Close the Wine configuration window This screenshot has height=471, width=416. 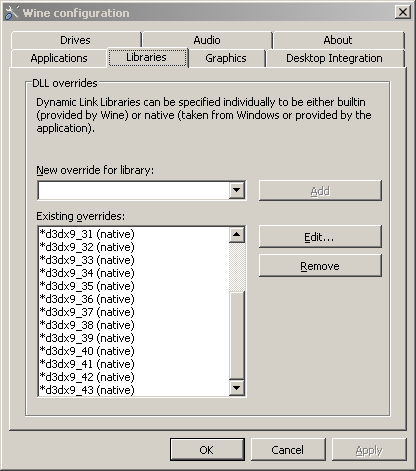pyautogui.click(x=403, y=12)
